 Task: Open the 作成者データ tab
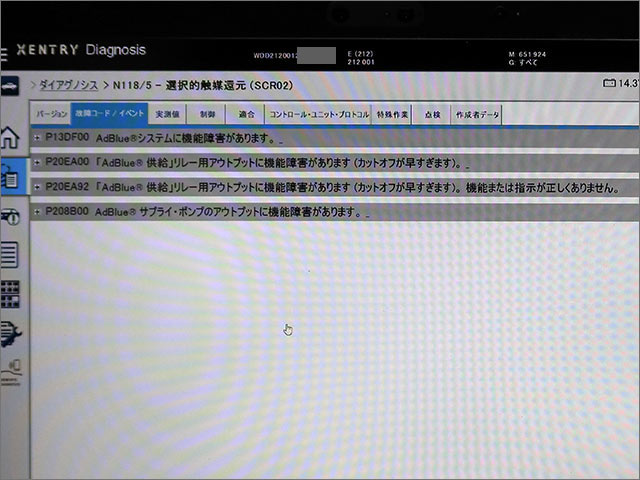click(x=477, y=114)
